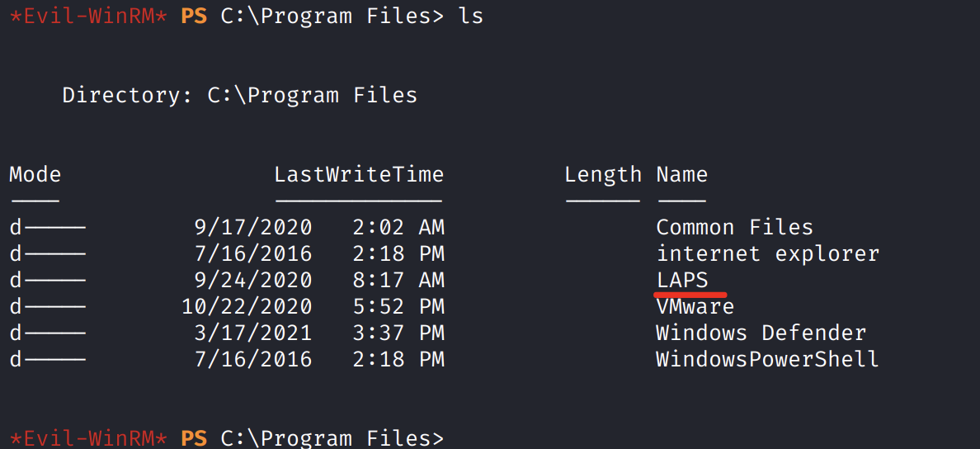Click the 9/17/2020 date for Common Files
The height and width of the screenshot is (449, 980).
252,227
